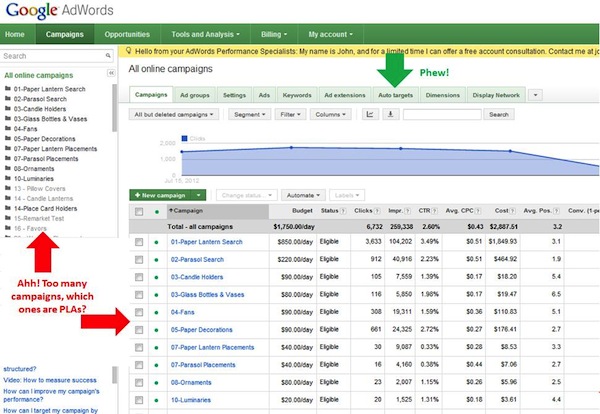Toggle the select-all checkbox in table header
The width and height of the screenshot is (600, 414).
(x=138, y=212)
